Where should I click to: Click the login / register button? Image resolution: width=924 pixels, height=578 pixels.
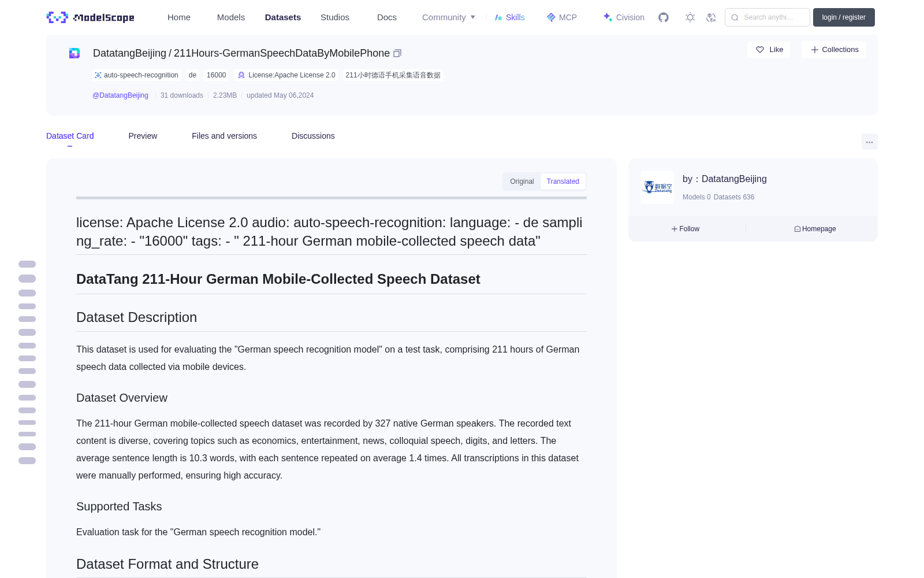[844, 17]
